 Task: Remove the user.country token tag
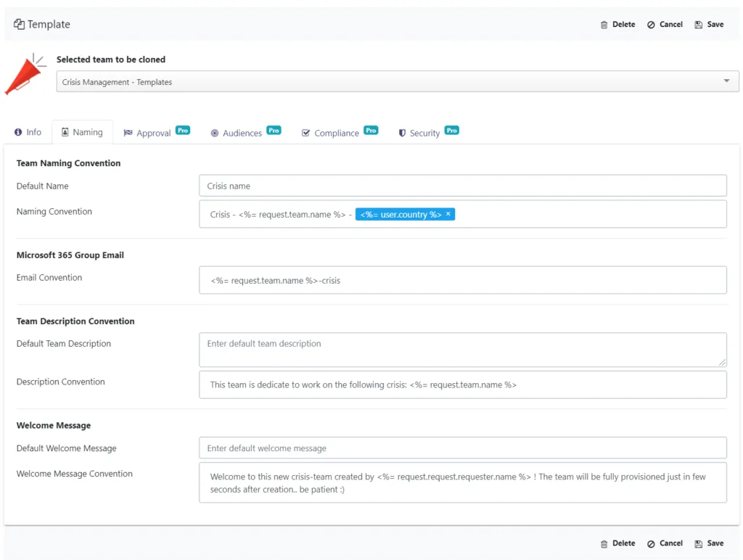tap(448, 214)
